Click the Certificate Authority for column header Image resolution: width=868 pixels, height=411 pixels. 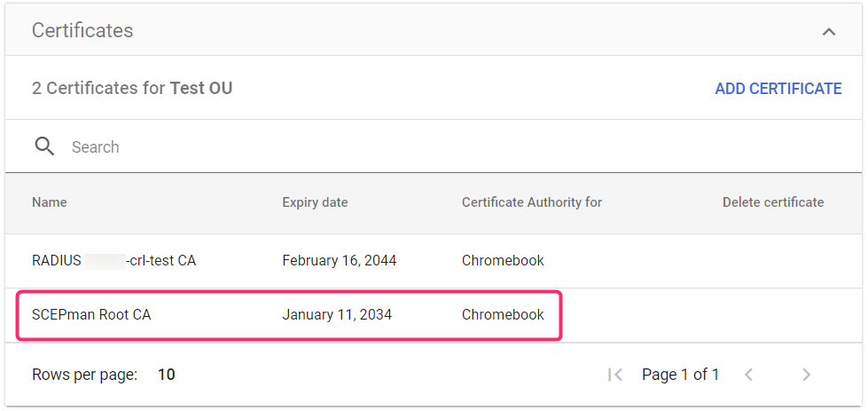click(x=531, y=202)
